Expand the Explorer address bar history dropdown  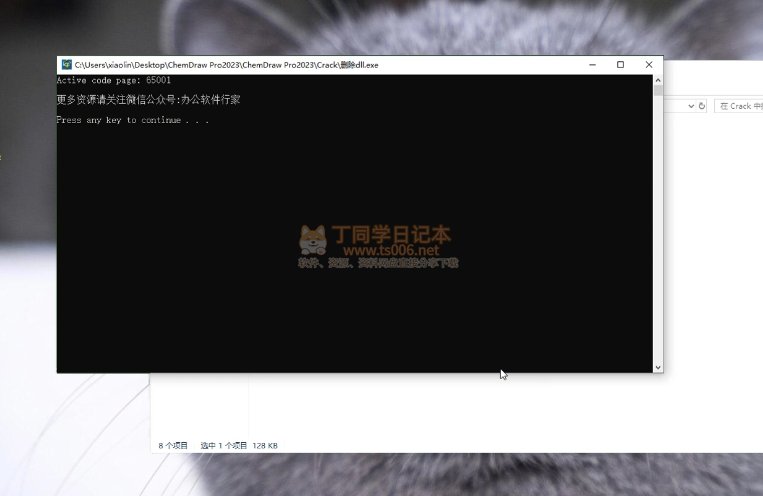pyautogui.click(x=690, y=105)
